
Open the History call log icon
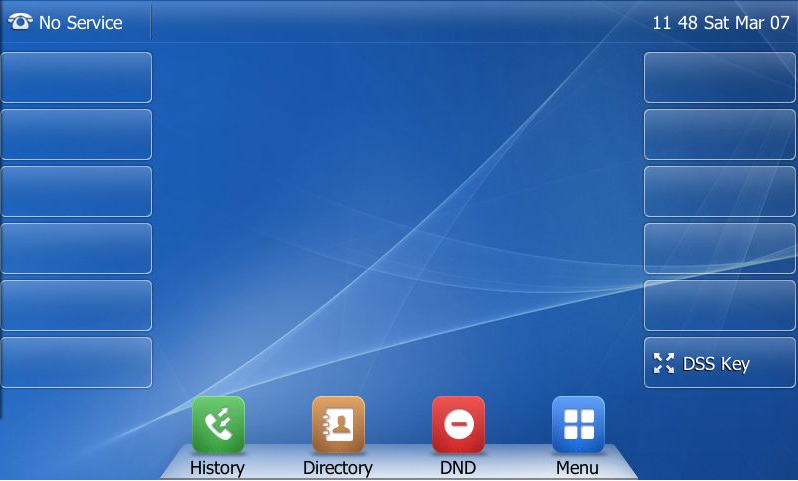point(218,425)
